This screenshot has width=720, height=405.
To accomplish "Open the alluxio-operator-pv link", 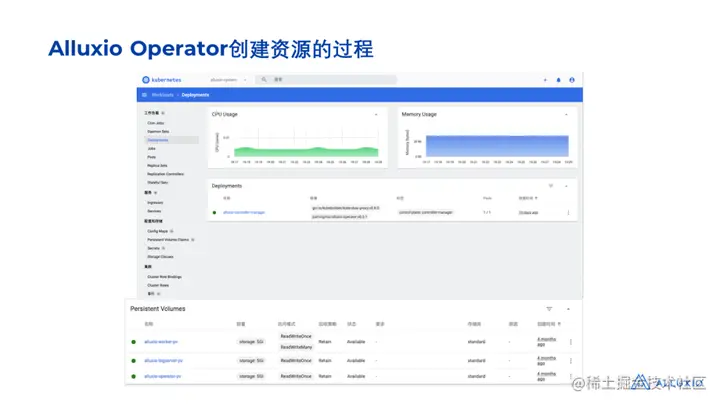I will (x=163, y=376).
